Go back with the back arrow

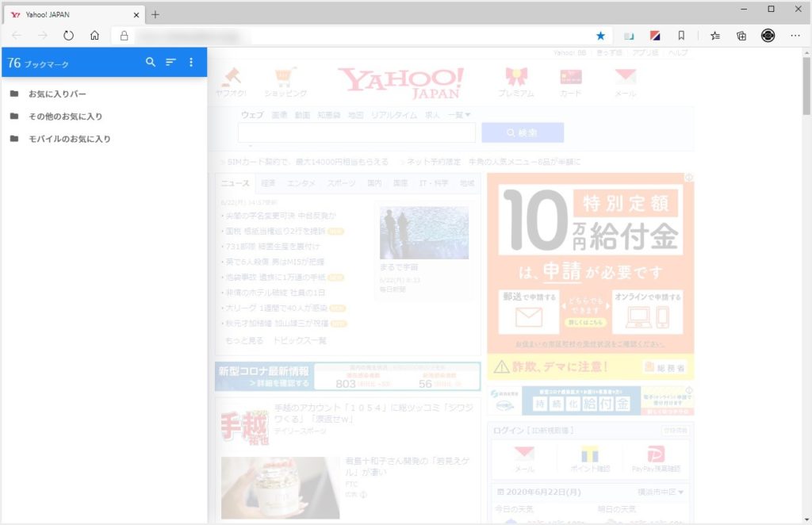tap(17, 35)
